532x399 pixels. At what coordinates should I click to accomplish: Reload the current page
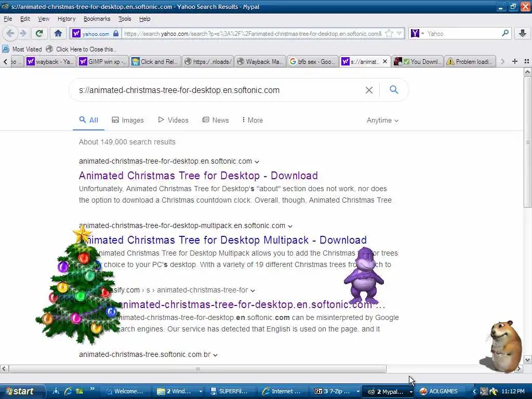coord(39,33)
